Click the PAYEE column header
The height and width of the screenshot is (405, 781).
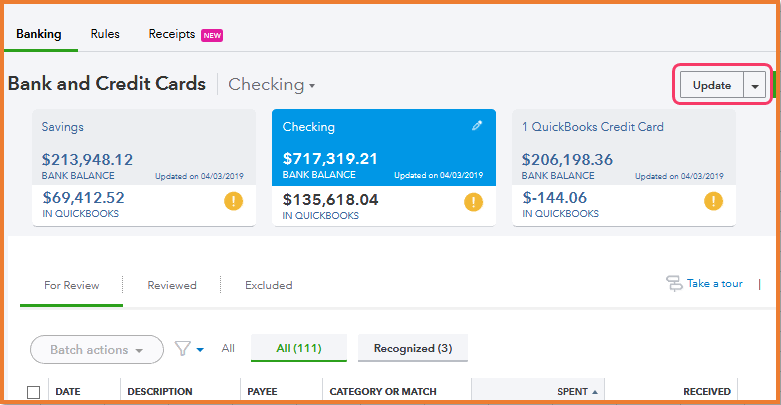click(x=262, y=392)
